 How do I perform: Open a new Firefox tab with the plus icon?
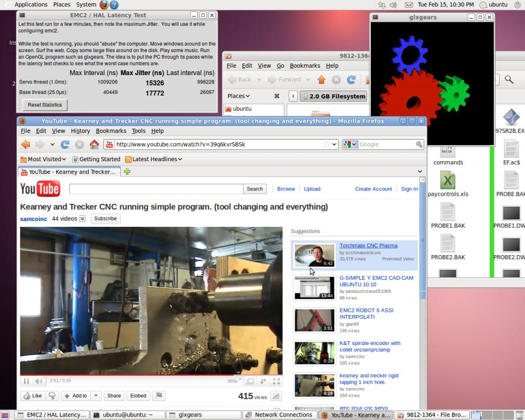[127, 172]
